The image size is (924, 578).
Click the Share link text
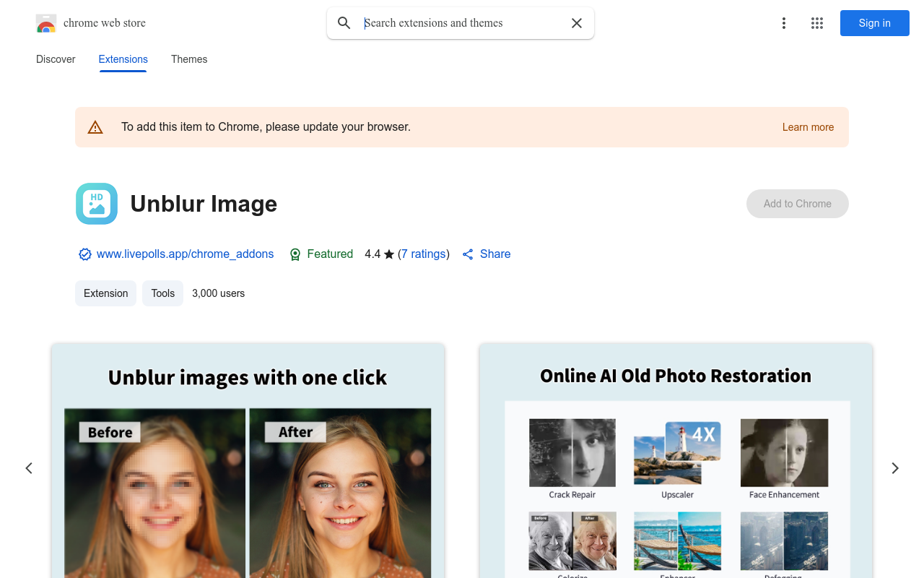(x=495, y=254)
